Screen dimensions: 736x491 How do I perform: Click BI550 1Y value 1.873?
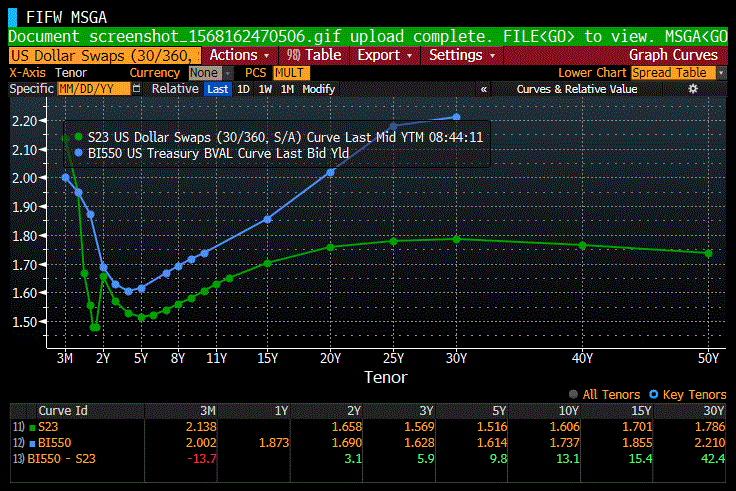pyautogui.click(x=274, y=443)
